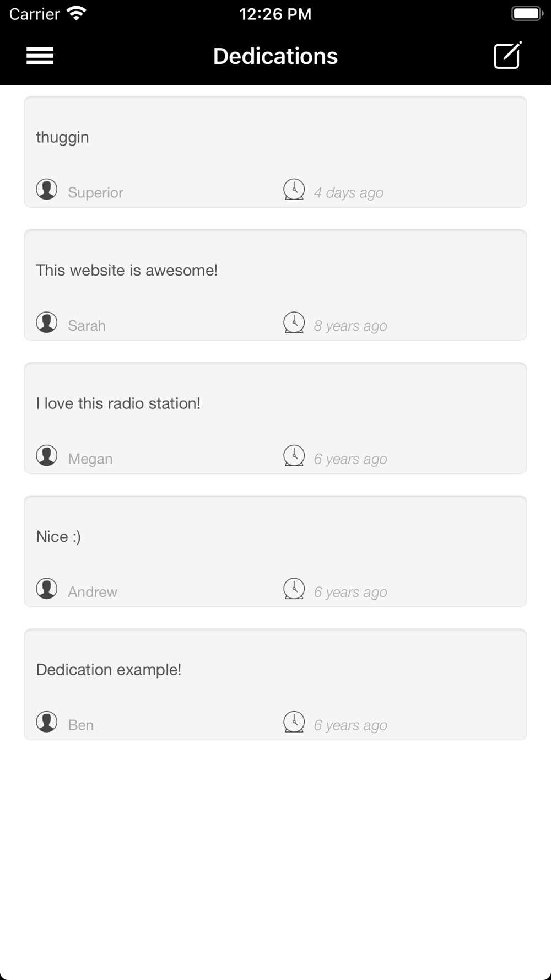Viewport: 551px width, 980px height.
Task: Click the clock icon beside 8 years ago
Action: coord(294,322)
